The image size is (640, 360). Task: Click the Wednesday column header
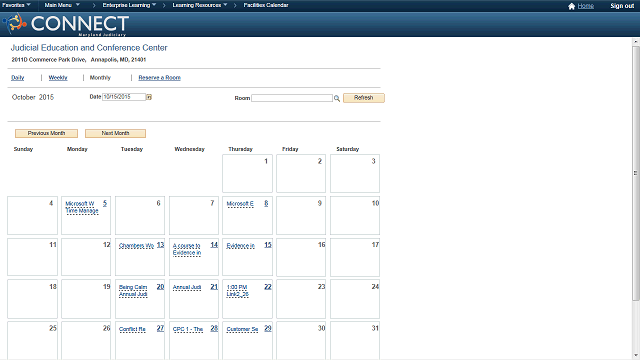(x=189, y=149)
